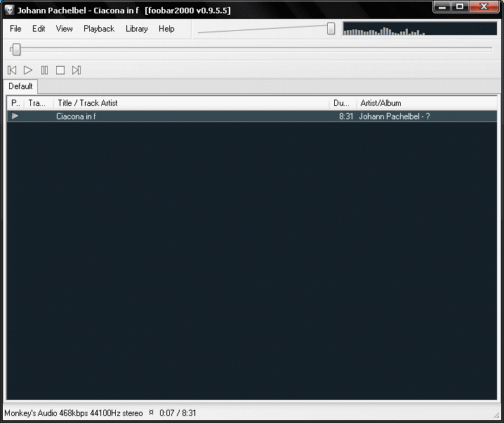Screen dimensions: 504x423
Task: Click the Monkey's Audio 468kbps status text
Action: tap(73, 413)
